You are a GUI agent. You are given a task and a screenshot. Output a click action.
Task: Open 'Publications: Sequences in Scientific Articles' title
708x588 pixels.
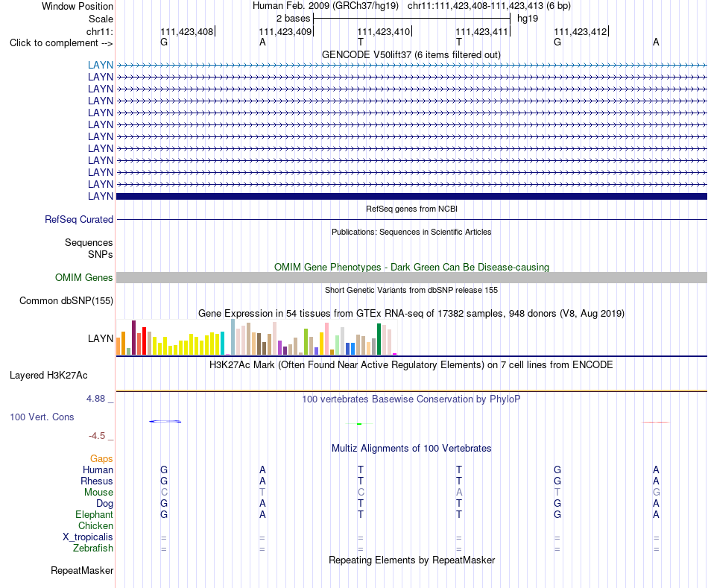point(411,232)
